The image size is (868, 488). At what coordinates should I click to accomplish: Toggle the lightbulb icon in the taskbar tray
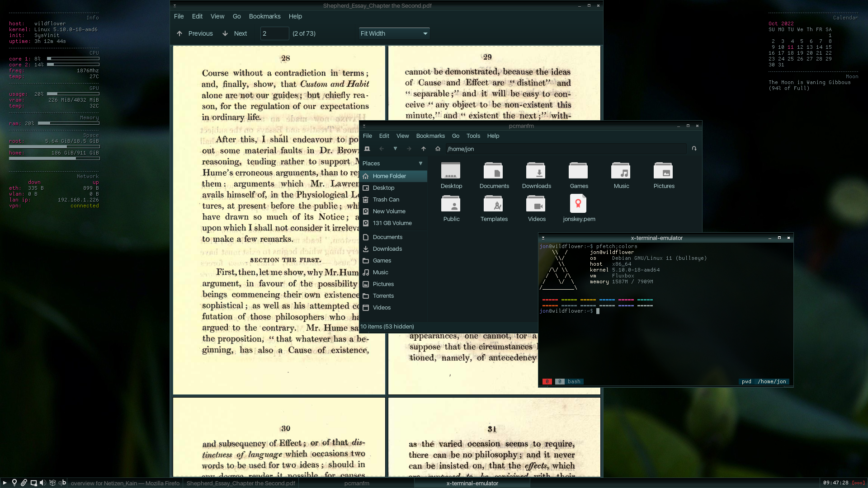(x=14, y=483)
